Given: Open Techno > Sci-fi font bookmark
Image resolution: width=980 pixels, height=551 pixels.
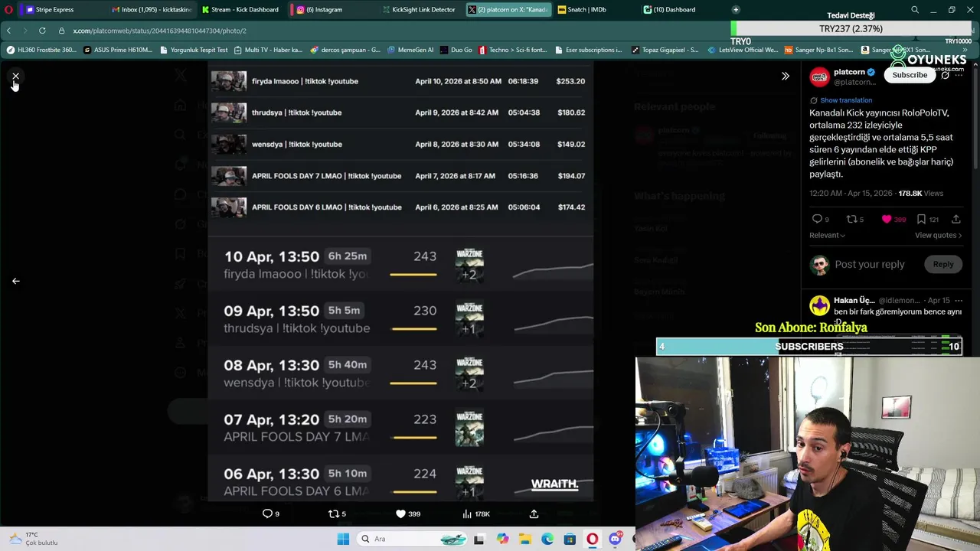Looking at the screenshot, I should click(513, 50).
